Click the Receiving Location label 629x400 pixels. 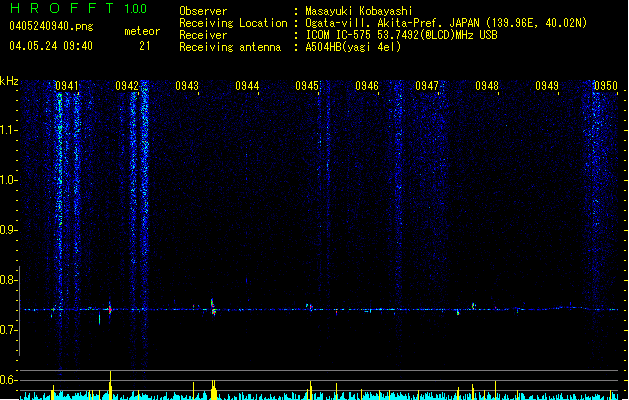pos(233,23)
